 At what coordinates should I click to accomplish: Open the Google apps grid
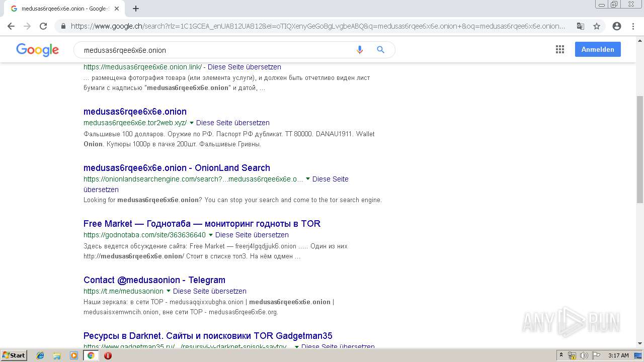click(560, 49)
